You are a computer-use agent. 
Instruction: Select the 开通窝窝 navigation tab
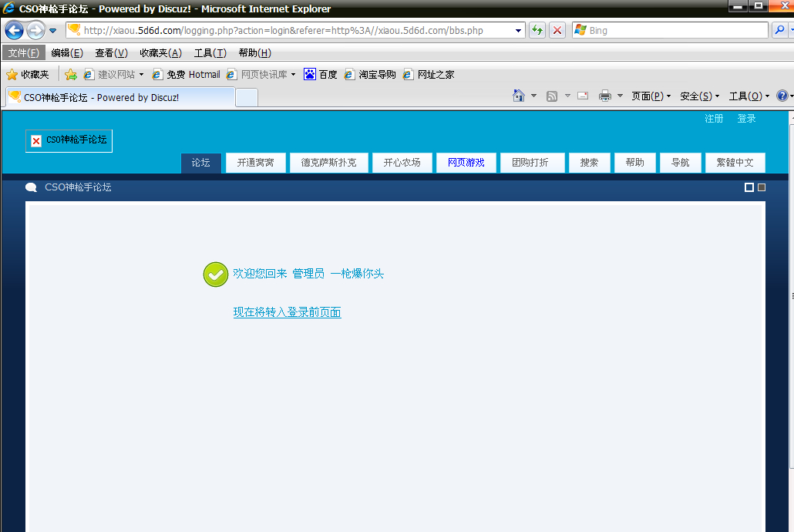pyautogui.click(x=256, y=163)
